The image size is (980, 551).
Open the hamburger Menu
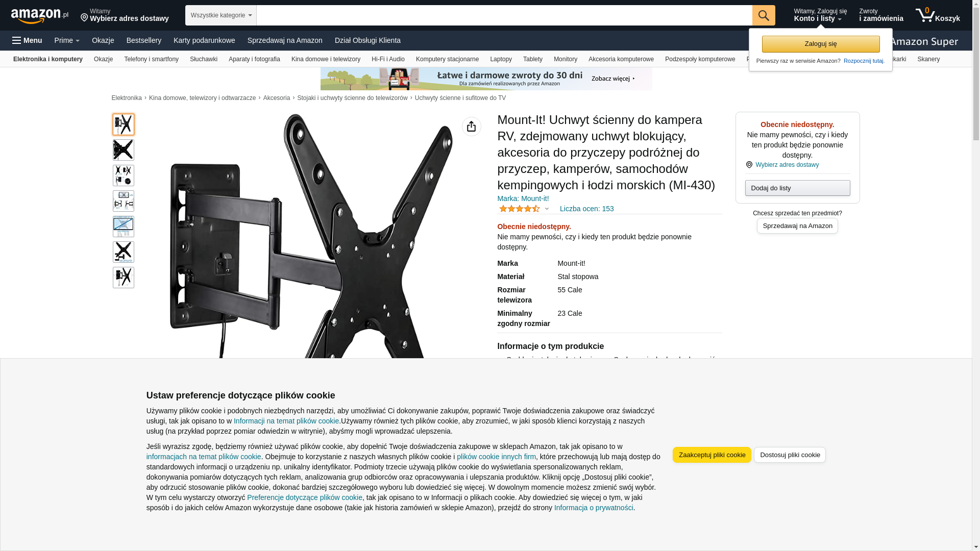click(x=28, y=40)
